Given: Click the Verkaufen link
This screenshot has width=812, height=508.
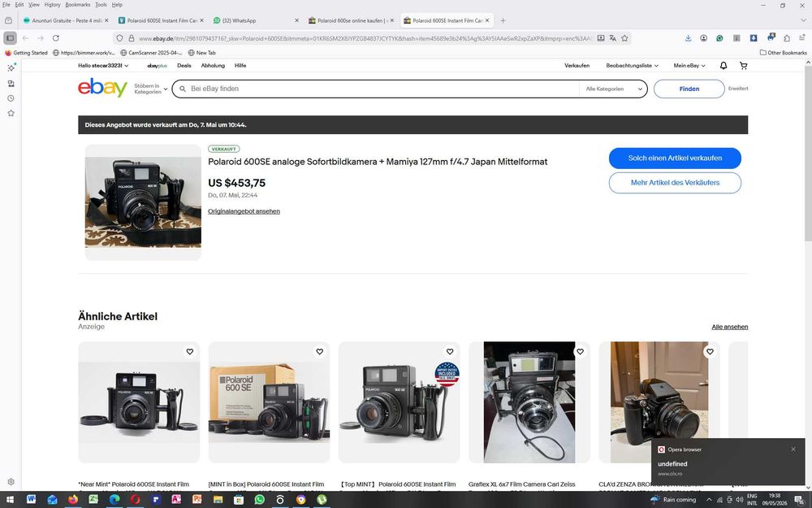Looking at the screenshot, I should click(577, 65).
